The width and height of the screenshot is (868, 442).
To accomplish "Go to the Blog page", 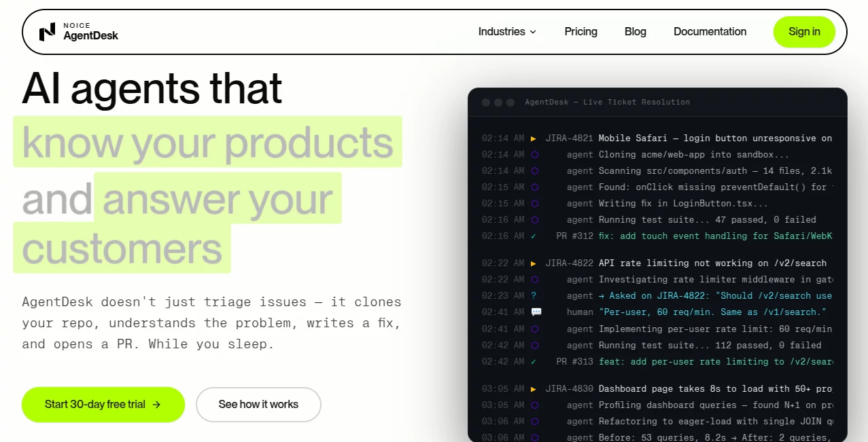I will 635,31.
